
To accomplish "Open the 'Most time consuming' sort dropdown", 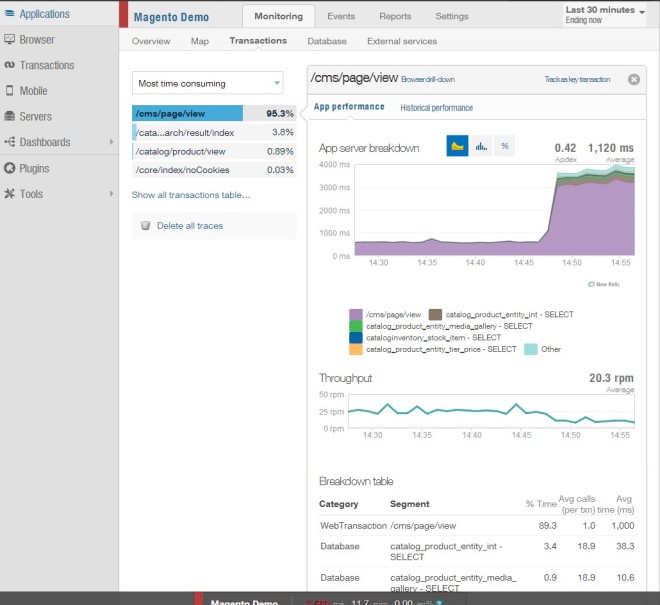I will click(208, 83).
